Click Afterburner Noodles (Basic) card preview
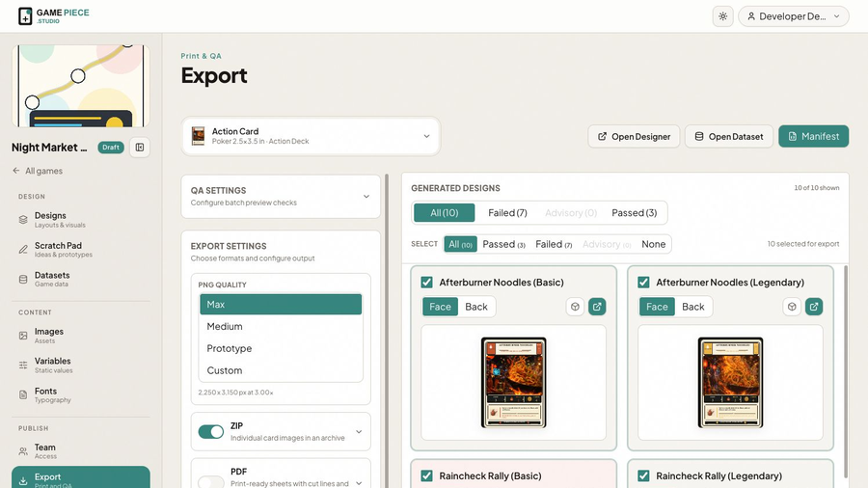 (x=514, y=382)
